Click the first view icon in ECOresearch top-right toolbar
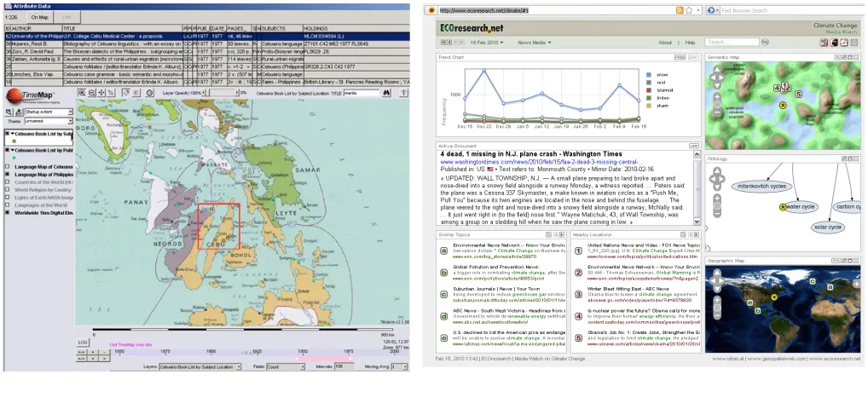Screen dimensions: 868x409 [824, 43]
